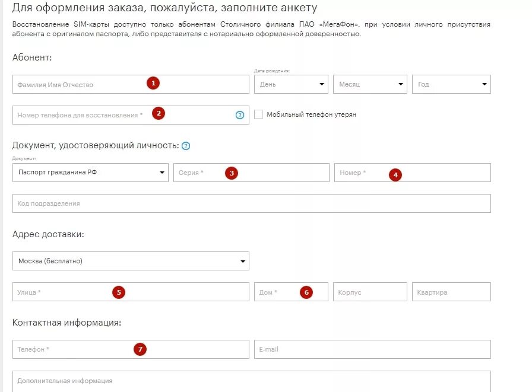Focus the 'Код подразделения' input field
Viewport: 532px width, 392px height.
[x=251, y=203]
